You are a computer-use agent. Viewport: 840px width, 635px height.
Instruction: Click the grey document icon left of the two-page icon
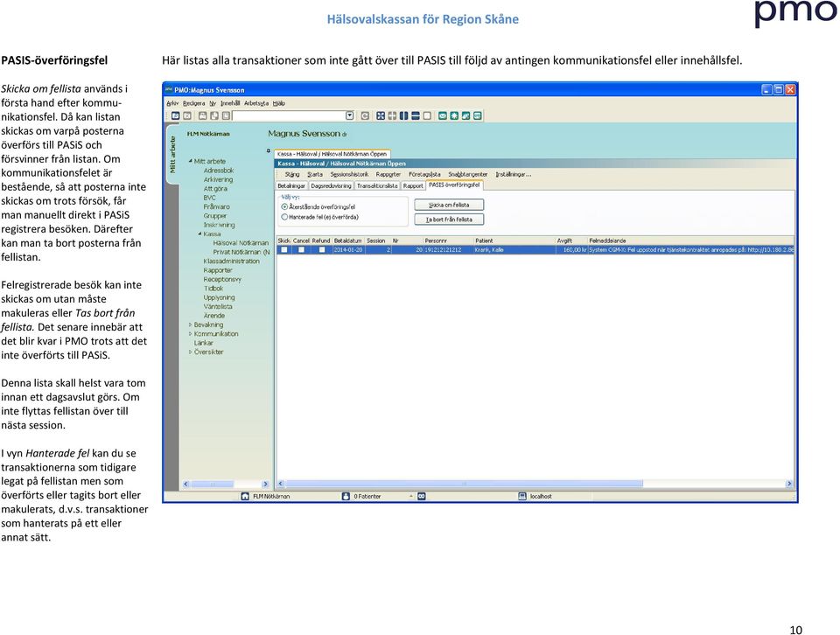(202, 115)
